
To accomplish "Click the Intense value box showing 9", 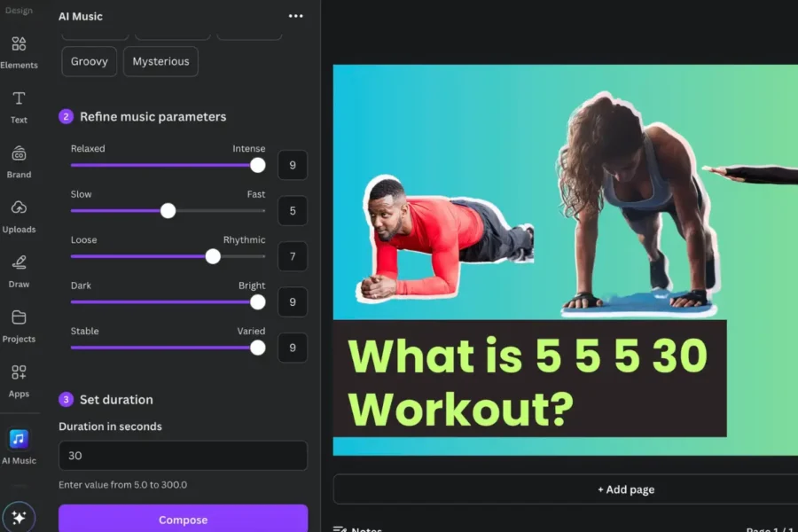I will point(293,165).
